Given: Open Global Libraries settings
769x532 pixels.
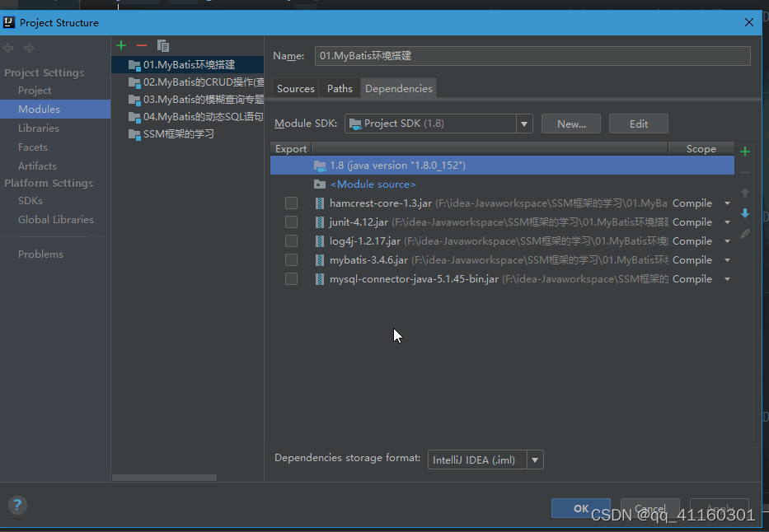Looking at the screenshot, I should 55,220.
